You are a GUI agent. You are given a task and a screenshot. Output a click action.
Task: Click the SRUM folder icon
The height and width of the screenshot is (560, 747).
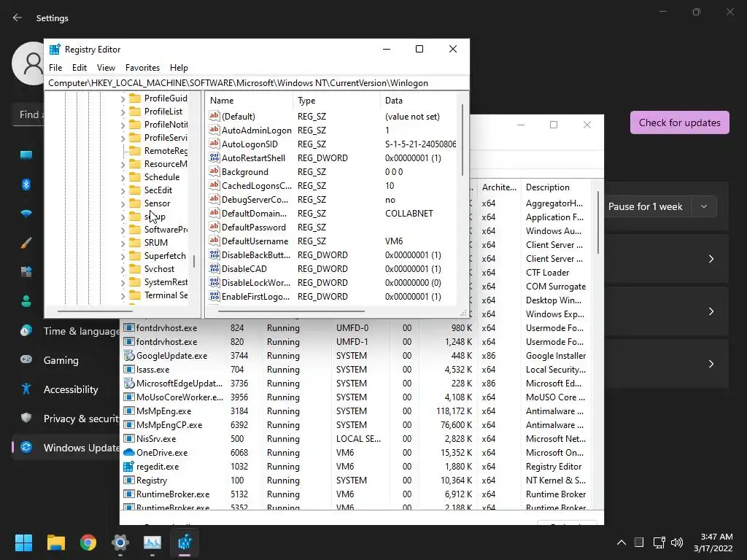click(135, 243)
